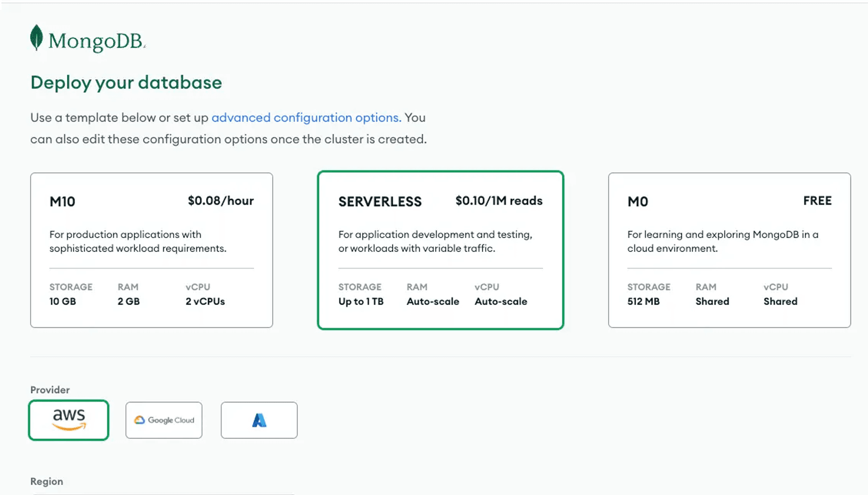Click the $0.10/1M reads price
The image size is (868, 495).
pyautogui.click(x=499, y=201)
